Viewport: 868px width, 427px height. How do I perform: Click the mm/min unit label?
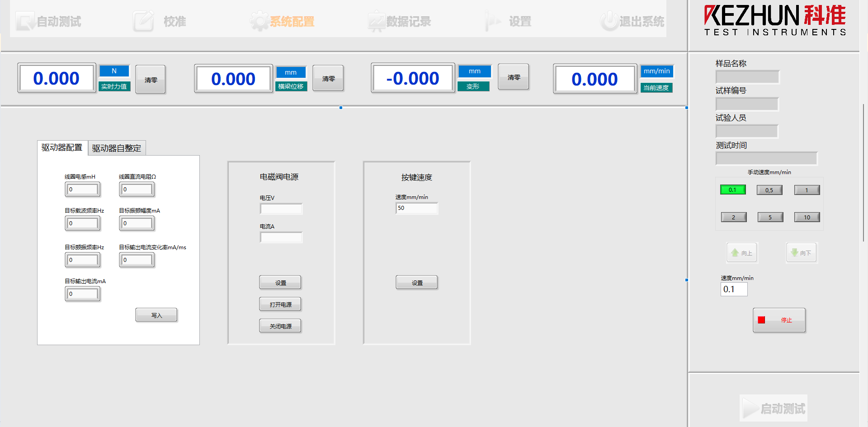(x=657, y=71)
